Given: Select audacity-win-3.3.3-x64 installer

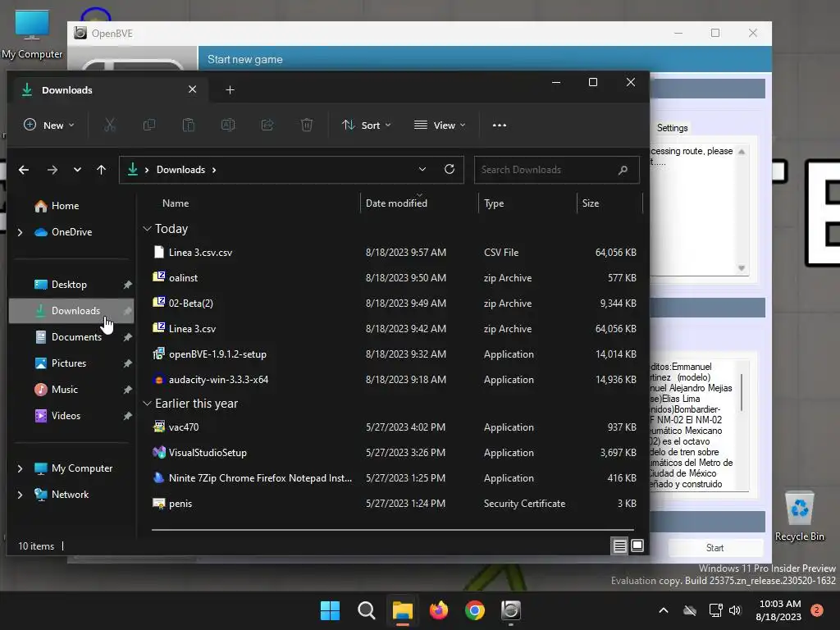Looking at the screenshot, I should (x=395, y=380).
